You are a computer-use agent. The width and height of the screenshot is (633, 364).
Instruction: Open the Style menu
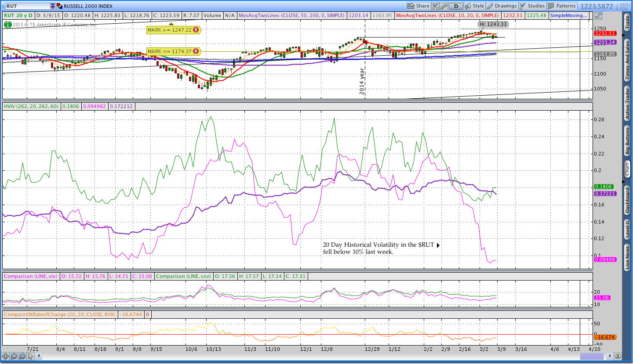coord(475,6)
